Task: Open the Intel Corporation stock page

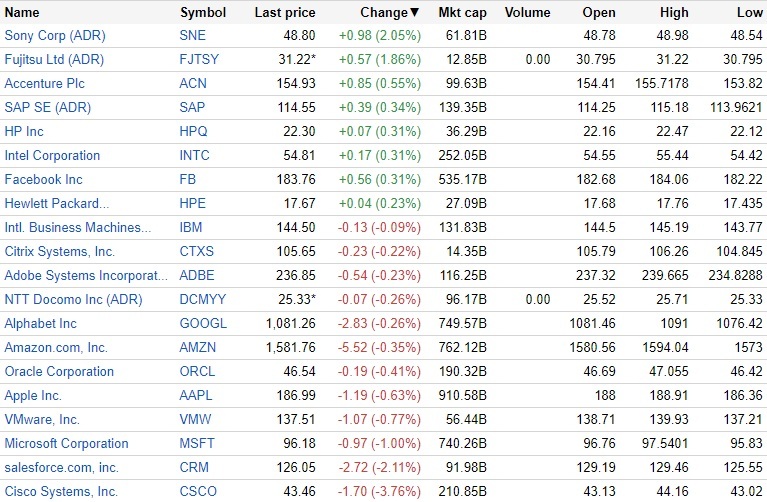Action: coord(52,155)
